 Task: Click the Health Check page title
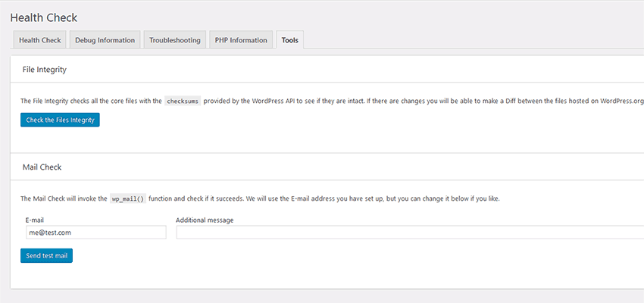pyautogui.click(x=44, y=17)
